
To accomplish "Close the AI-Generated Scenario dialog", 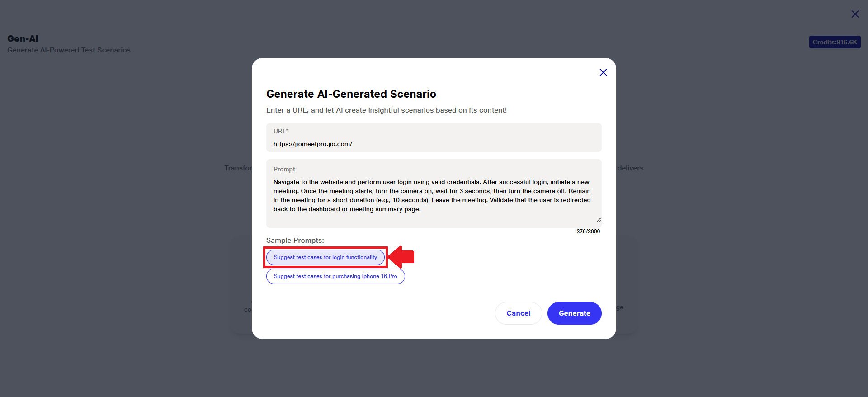I will (x=603, y=72).
